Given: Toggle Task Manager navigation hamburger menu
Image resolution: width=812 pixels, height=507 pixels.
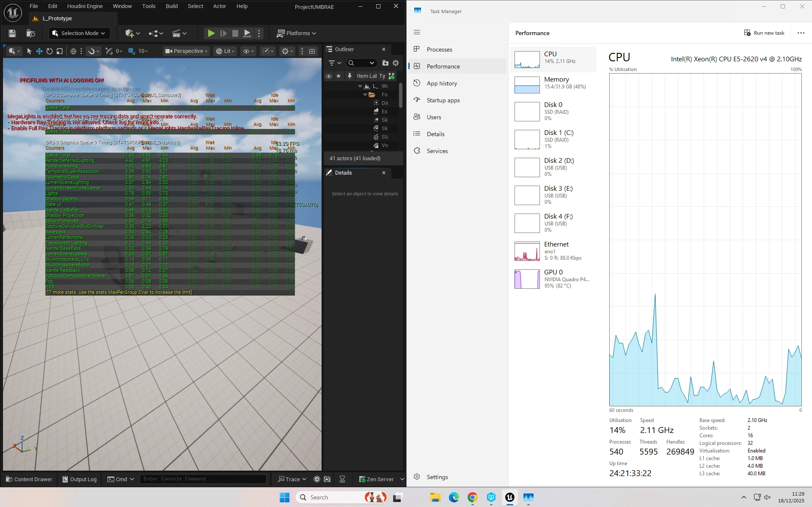Looking at the screenshot, I should (417, 32).
